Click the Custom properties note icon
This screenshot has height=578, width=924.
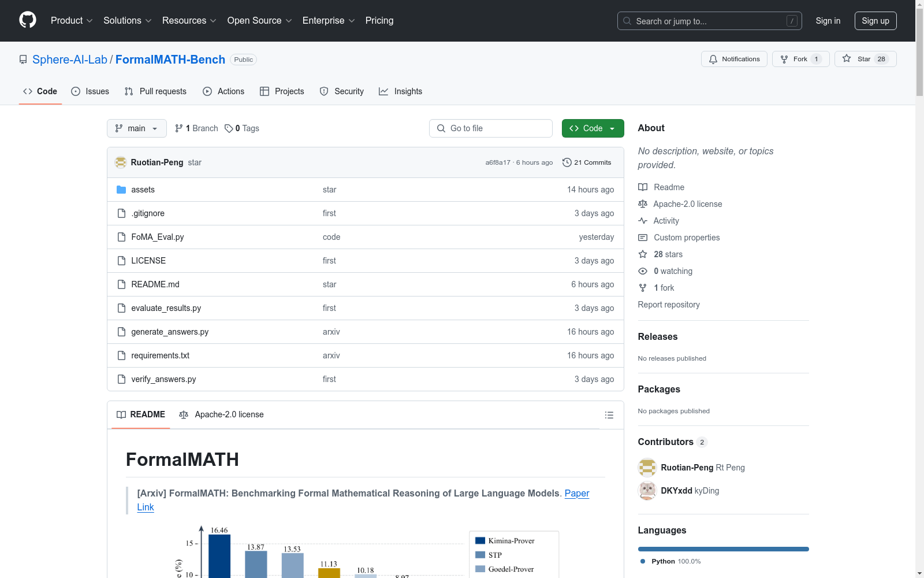pyautogui.click(x=643, y=238)
